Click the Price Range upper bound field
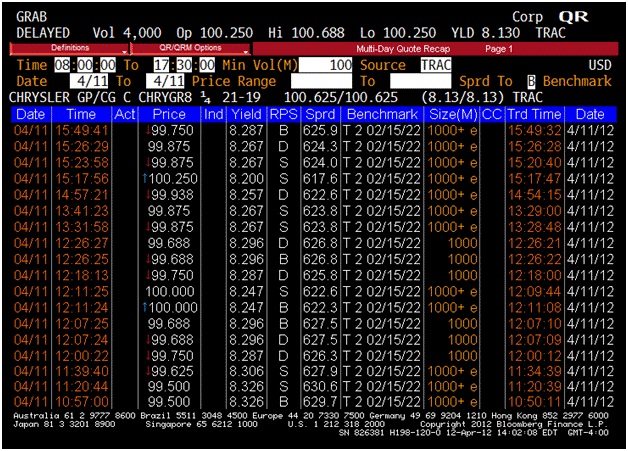This screenshot has width=628, height=451. tap(421, 81)
